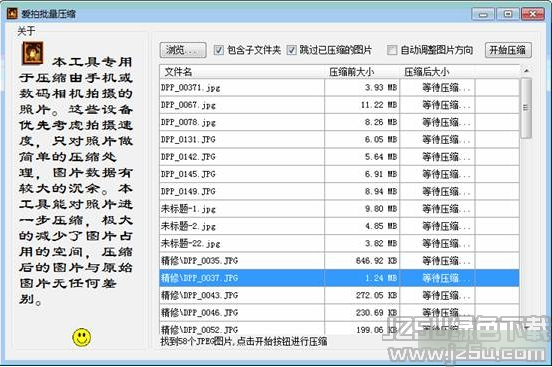Click the yellow smiley face icon
This screenshot has width=552, height=367.
82,337
